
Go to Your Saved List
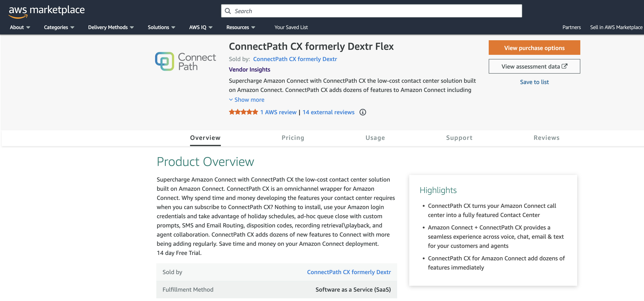291,27
